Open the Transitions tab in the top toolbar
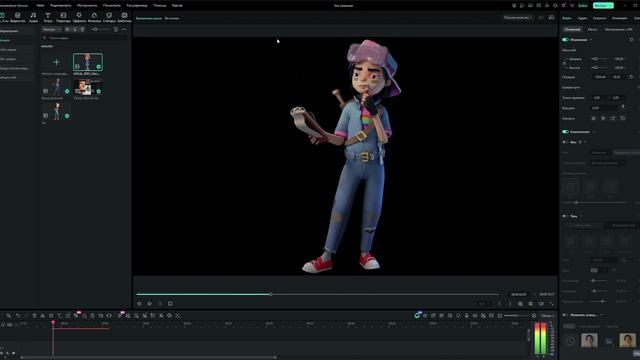Screen dimensions: 640x360 coord(63,17)
